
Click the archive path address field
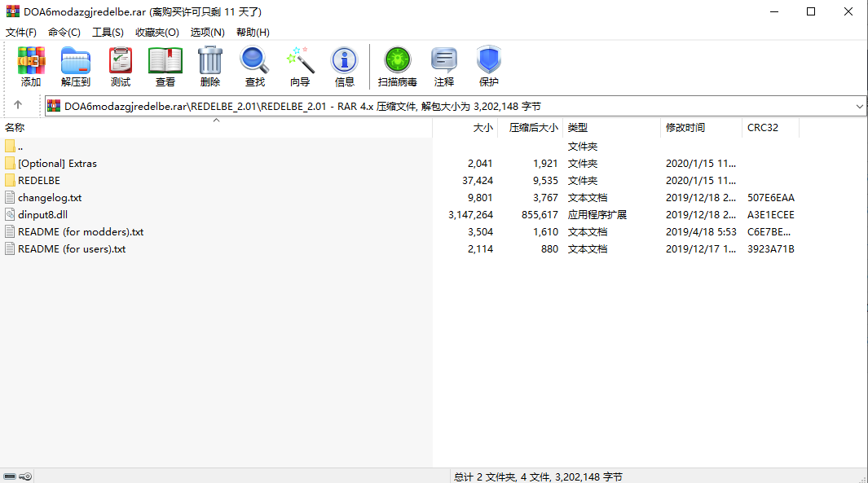(x=454, y=106)
